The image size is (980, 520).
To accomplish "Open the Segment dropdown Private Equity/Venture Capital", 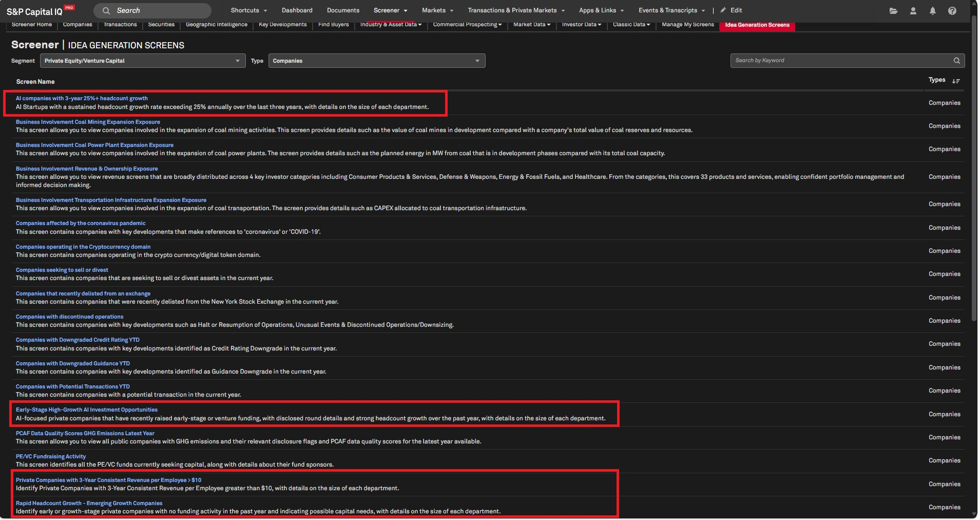I will [143, 61].
